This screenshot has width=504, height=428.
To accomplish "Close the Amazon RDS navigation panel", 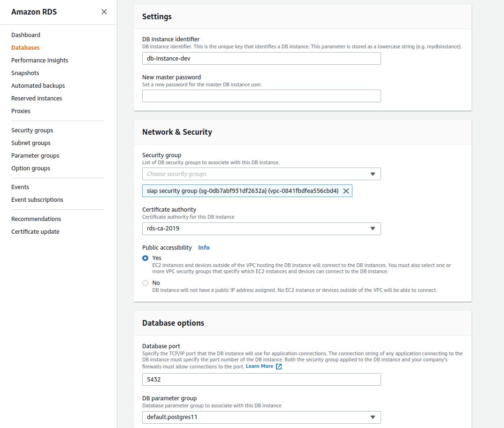I will (104, 12).
